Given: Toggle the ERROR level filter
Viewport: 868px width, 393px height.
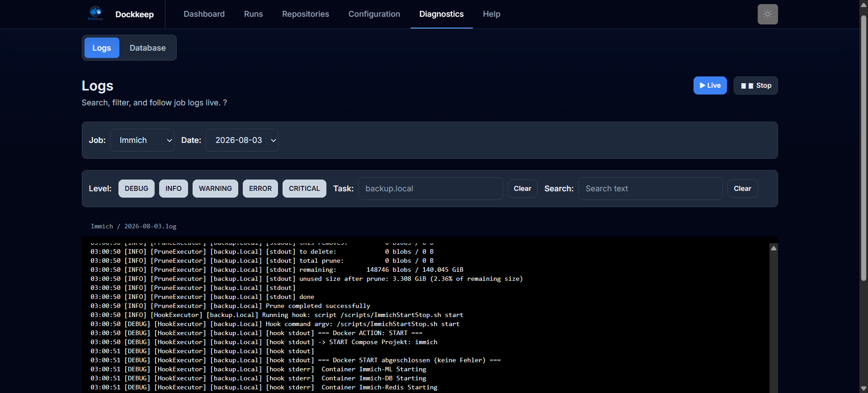Looking at the screenshot, I should tap(260, 189).
